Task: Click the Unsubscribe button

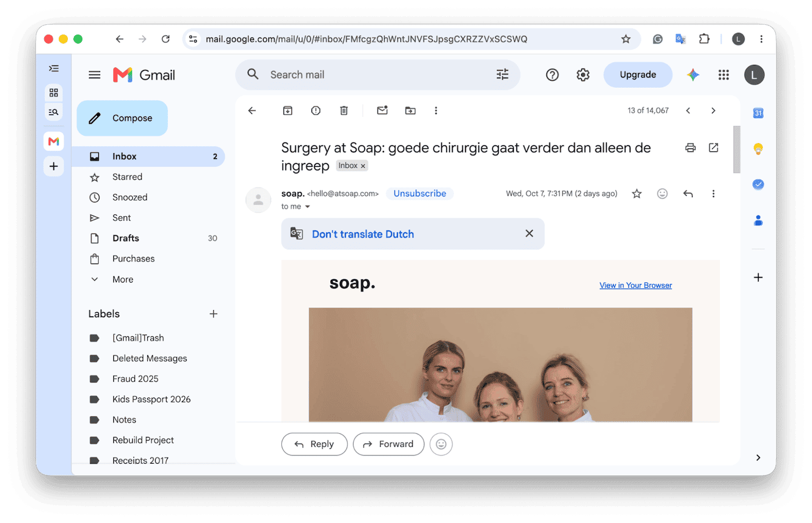Action: tap(420, 194)
